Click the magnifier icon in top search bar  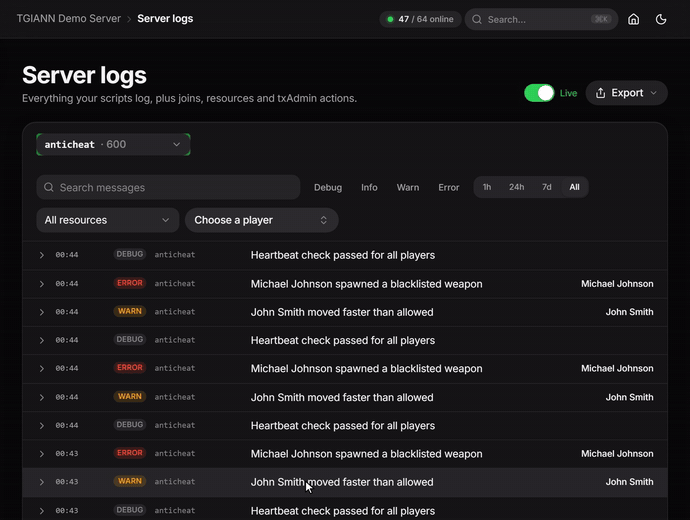click(x=477, y=19)
